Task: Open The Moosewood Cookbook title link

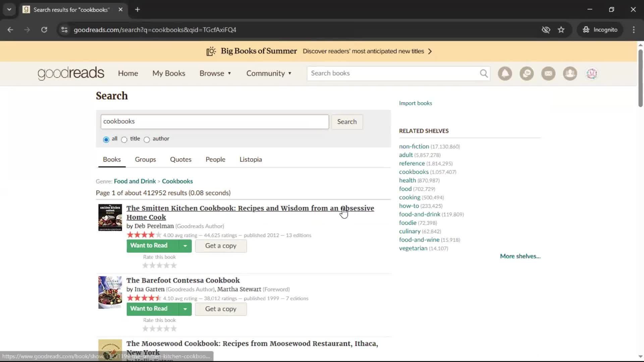Action: 252,348
